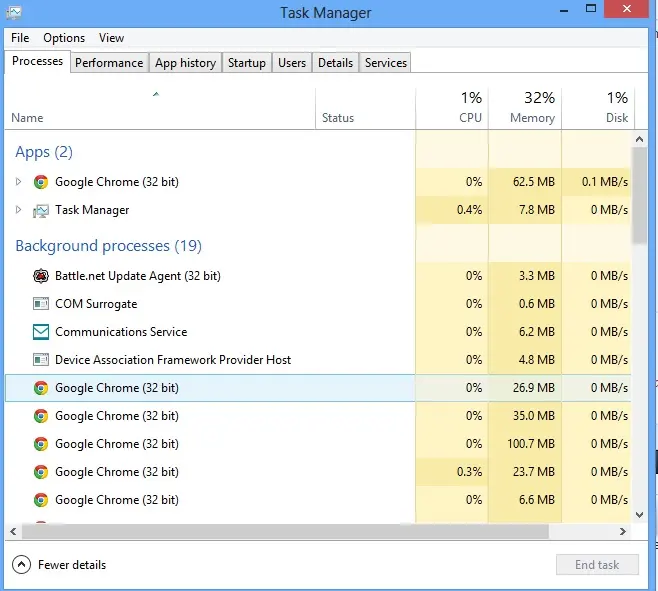Sort by the Disk column header
The width and height of the screenshot is (658, 591).
pos(598,109)
